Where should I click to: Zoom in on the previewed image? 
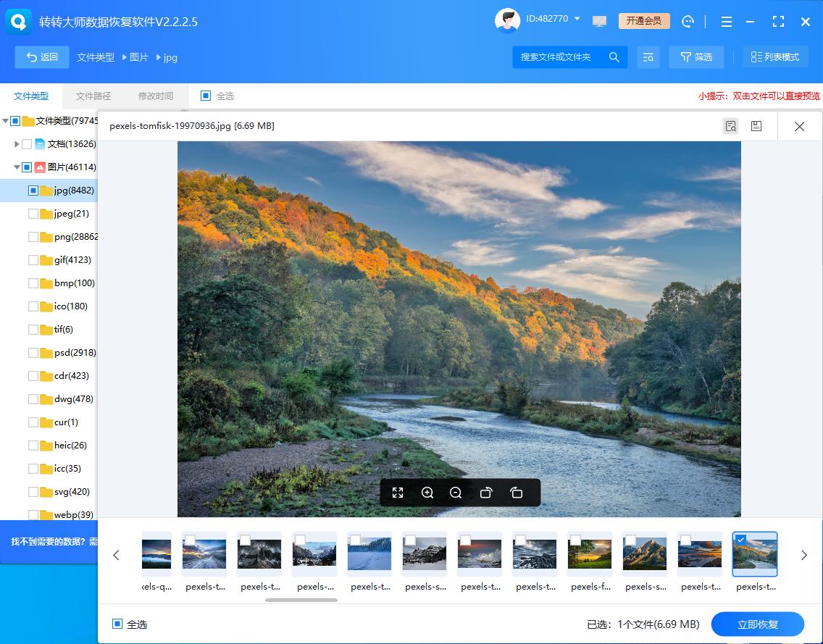point(427,493)
